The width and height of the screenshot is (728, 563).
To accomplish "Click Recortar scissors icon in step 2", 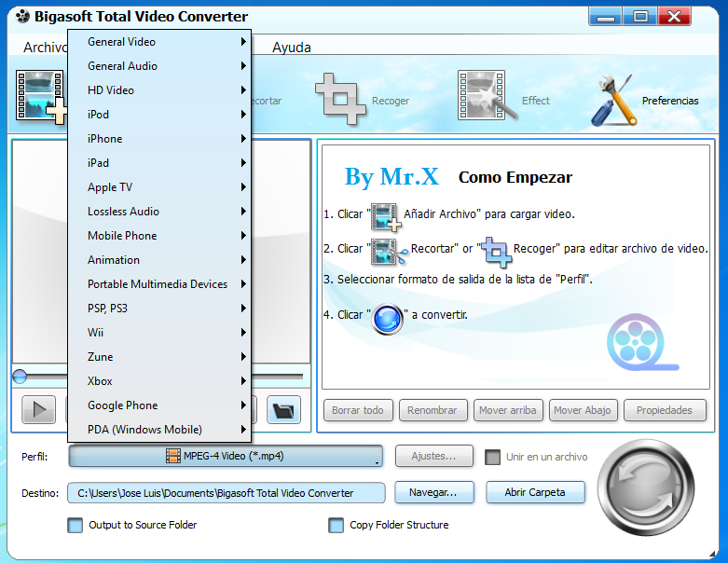I will [389, 252].
